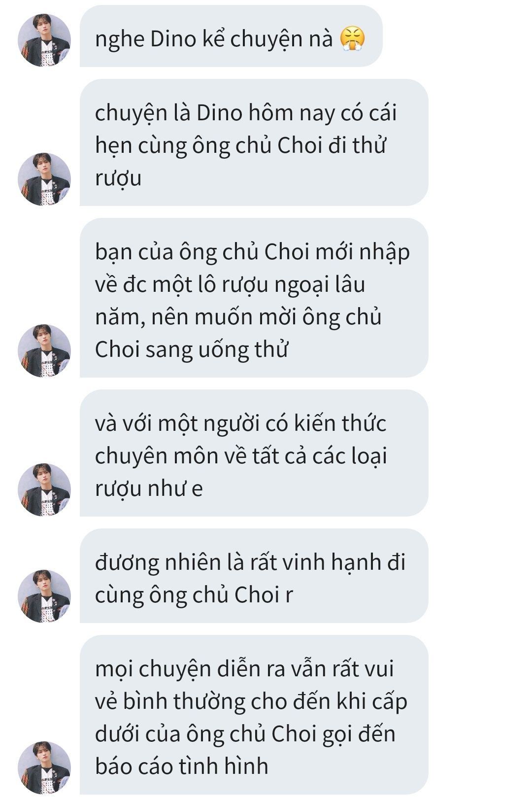Viewport: 532px width, 802px height.
Task: Select the 'nghe Dino kể chuyện nà' message bubble
Action: 231,36
